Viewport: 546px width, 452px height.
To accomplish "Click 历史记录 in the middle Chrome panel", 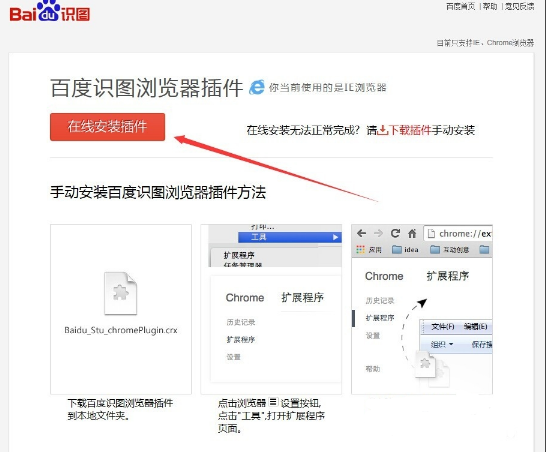I will point(241,322).
